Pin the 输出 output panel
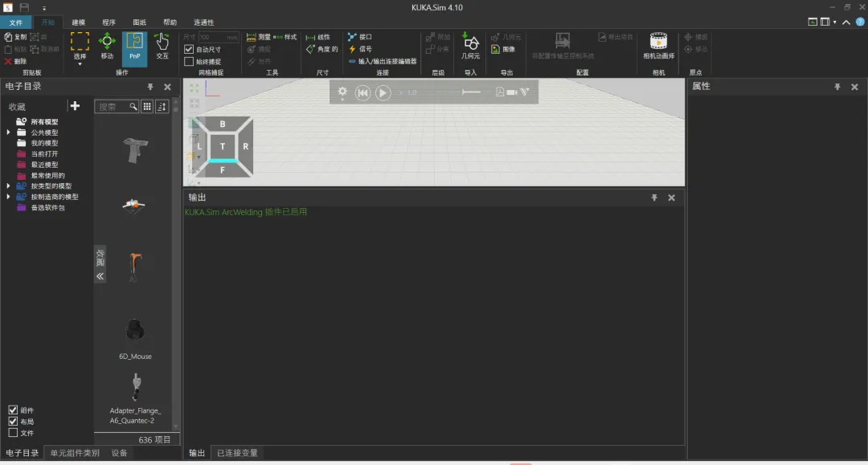The height and width of the screenshot is (465, 868). click(654, 198)
